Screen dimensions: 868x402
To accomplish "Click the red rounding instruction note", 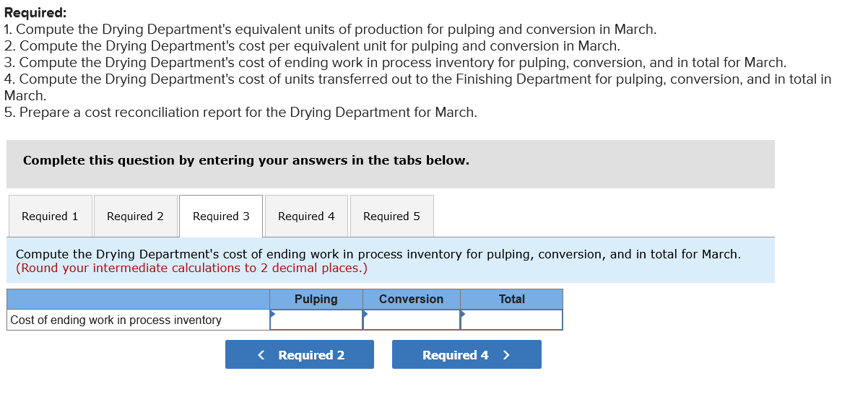I will [x=191, y=268].
